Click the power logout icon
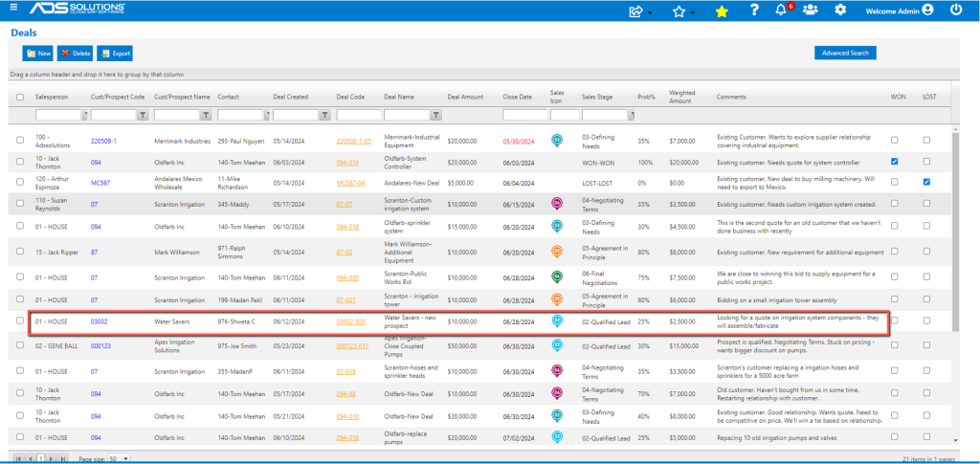 tap(956, 10)
